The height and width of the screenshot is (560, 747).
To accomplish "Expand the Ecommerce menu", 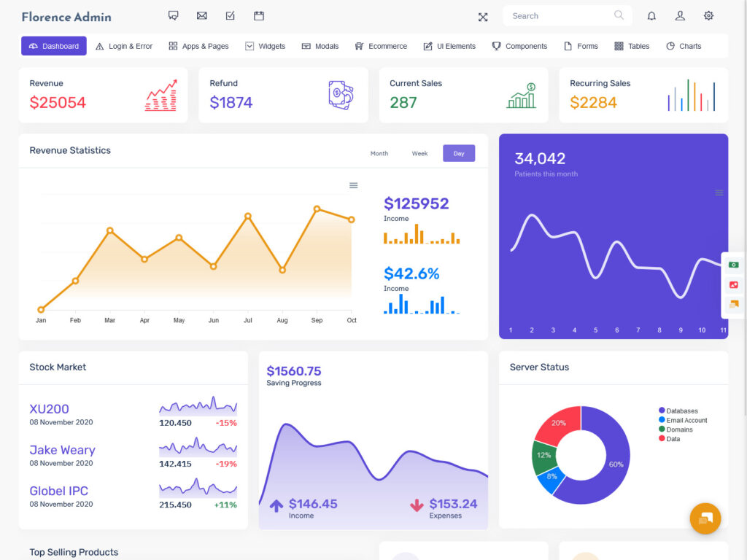I will [x=381, y=46].
